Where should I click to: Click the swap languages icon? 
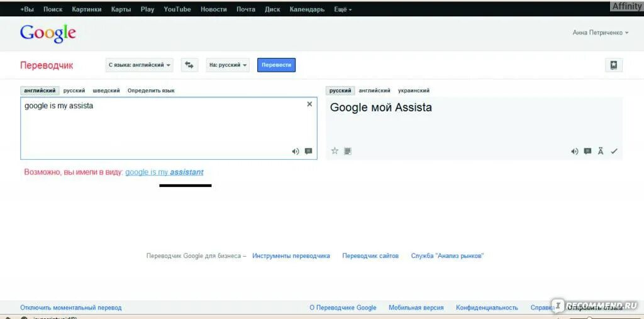(x=189, y=65)
